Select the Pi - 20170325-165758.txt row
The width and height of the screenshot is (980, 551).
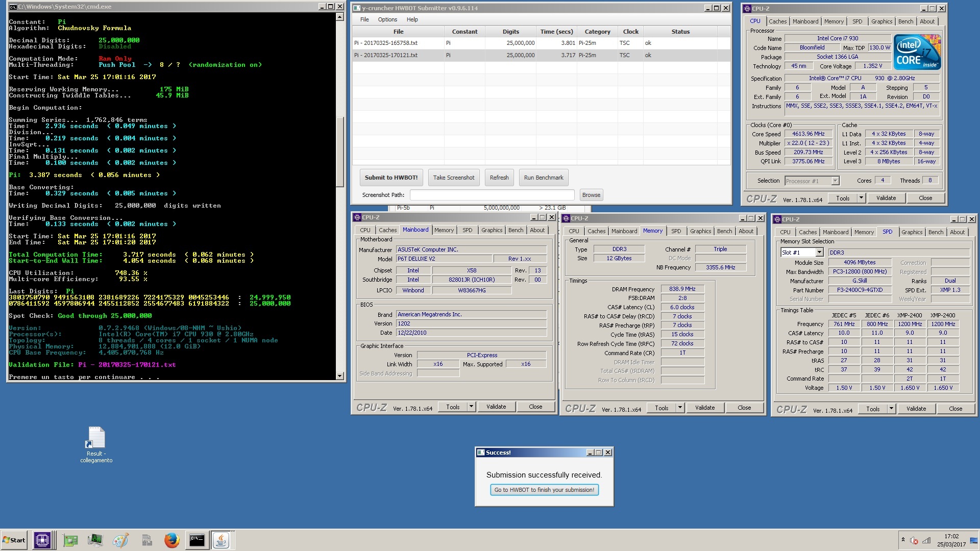(x=541, y=43)
